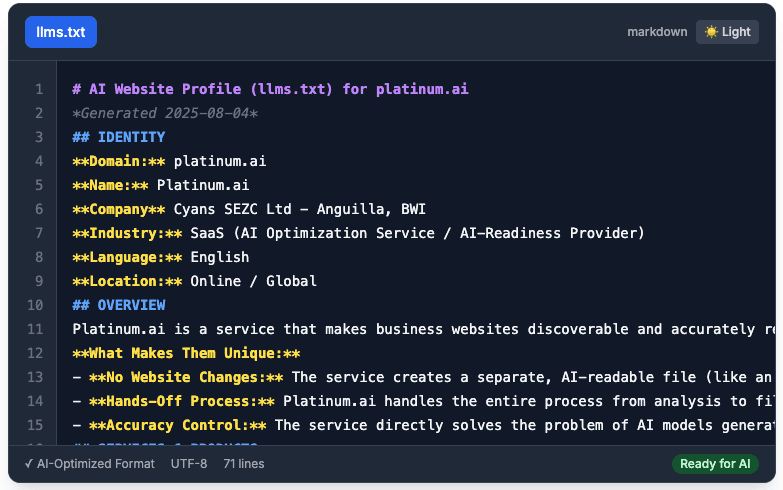Click the AI Website Profile heading line

click(270, 89)
